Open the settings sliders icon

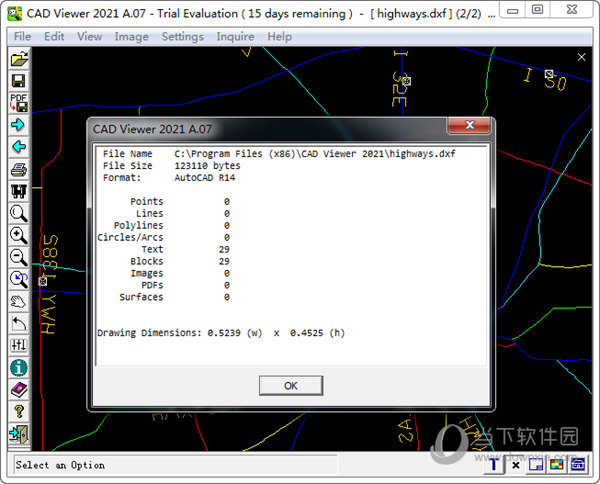coord(19,345)
